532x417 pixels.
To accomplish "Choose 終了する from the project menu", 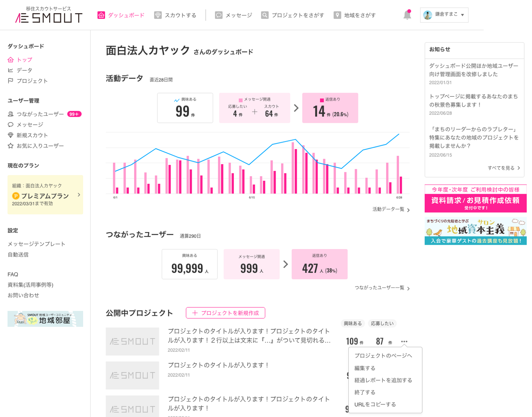I will (365, 392).
